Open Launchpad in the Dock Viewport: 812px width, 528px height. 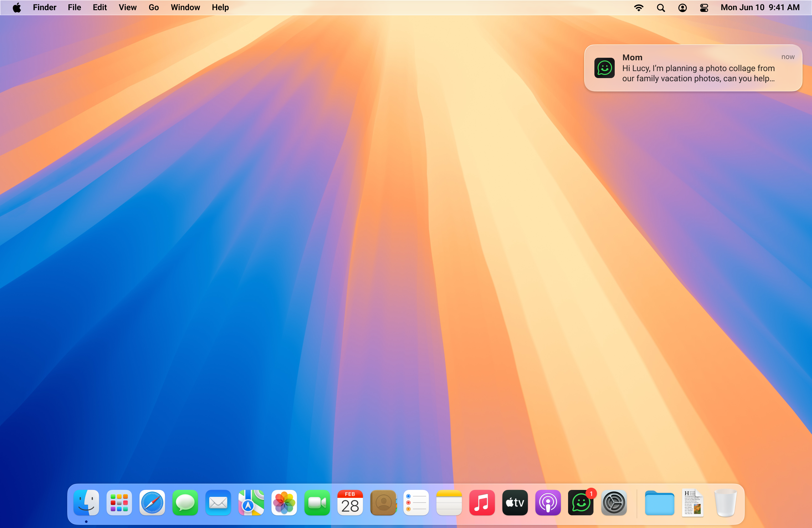[x=119, y=503]
